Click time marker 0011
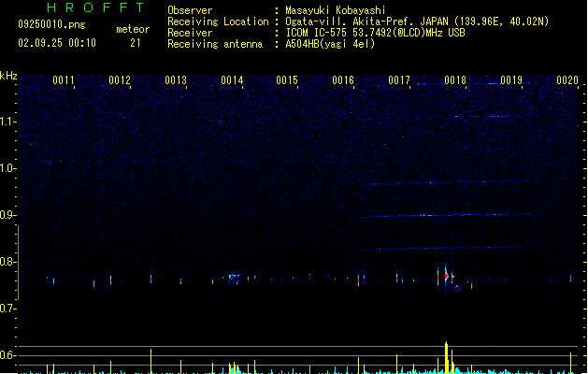Image resolution: width=588 pixels, height=374 pixels. [64, 80]
